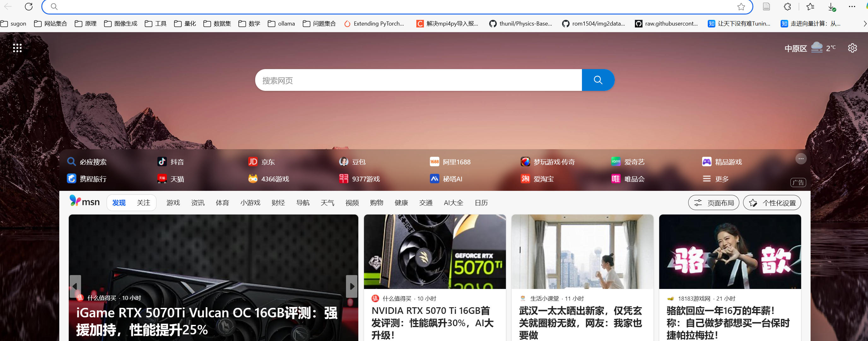Image resolution: width=868 pixels, height=341 pixels.
Task: Open the 网站集合 bookmarks folder
Action: pos(50,24)
